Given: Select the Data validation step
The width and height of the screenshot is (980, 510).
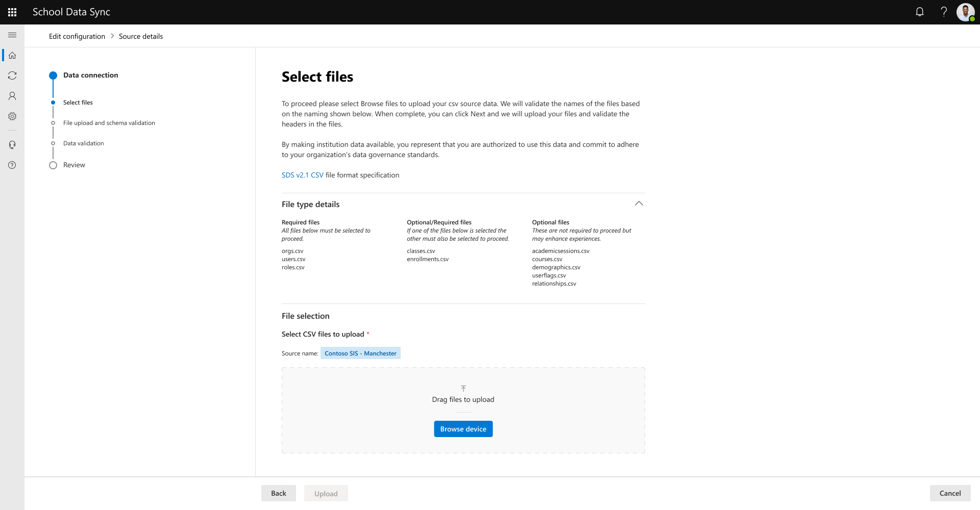Looking at the screenshot, I should (83, 143).
